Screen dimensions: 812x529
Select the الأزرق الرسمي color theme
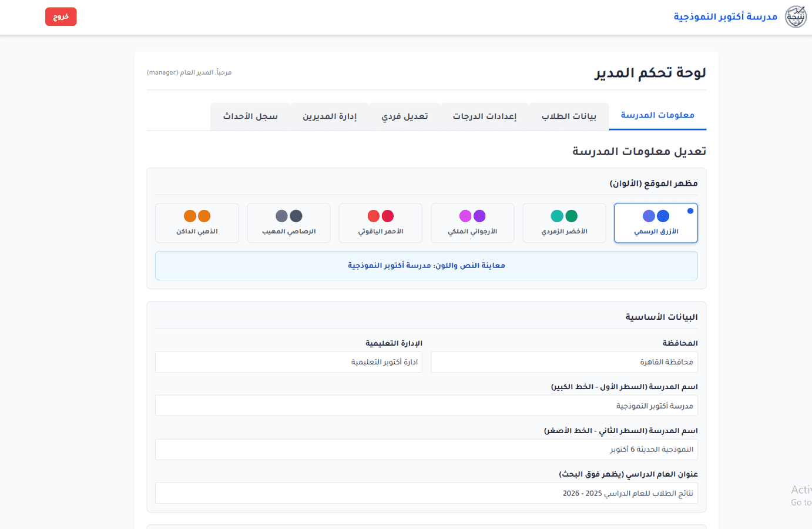[656, 223]
